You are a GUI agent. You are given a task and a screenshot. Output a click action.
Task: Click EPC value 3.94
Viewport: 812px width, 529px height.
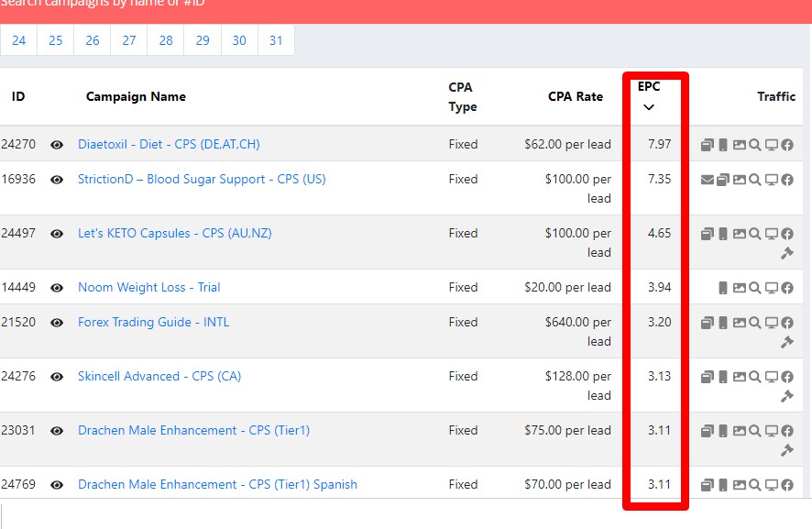pyautogui.click(x=659, y=287)
